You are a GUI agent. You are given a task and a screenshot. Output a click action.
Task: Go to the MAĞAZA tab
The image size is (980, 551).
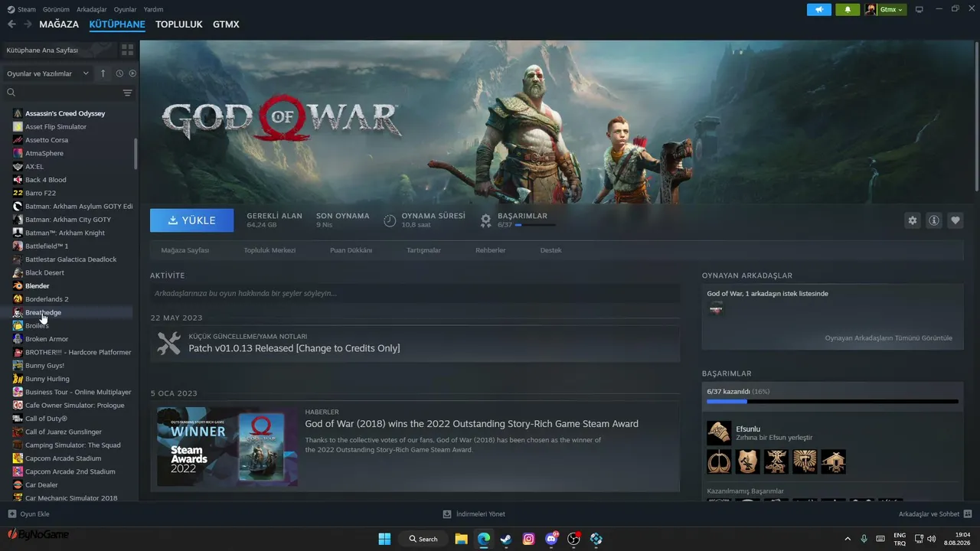tap(59, 24)
